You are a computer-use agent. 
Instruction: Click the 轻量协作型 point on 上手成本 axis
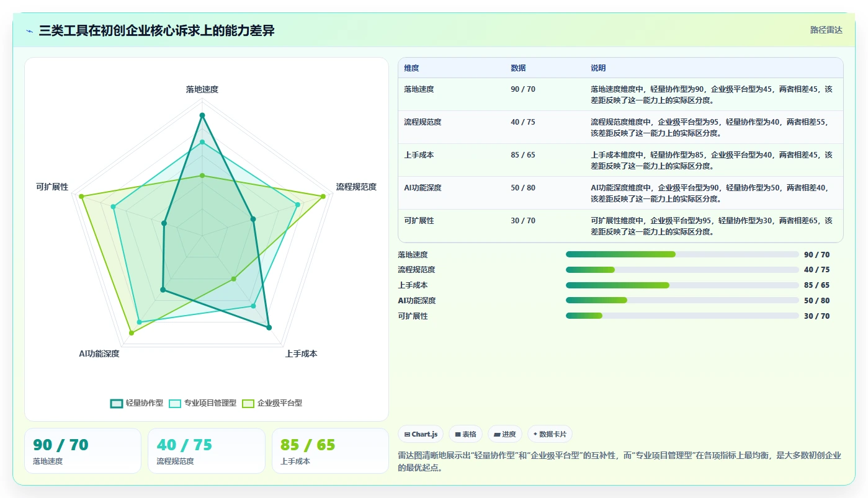[x=269, y=327]
